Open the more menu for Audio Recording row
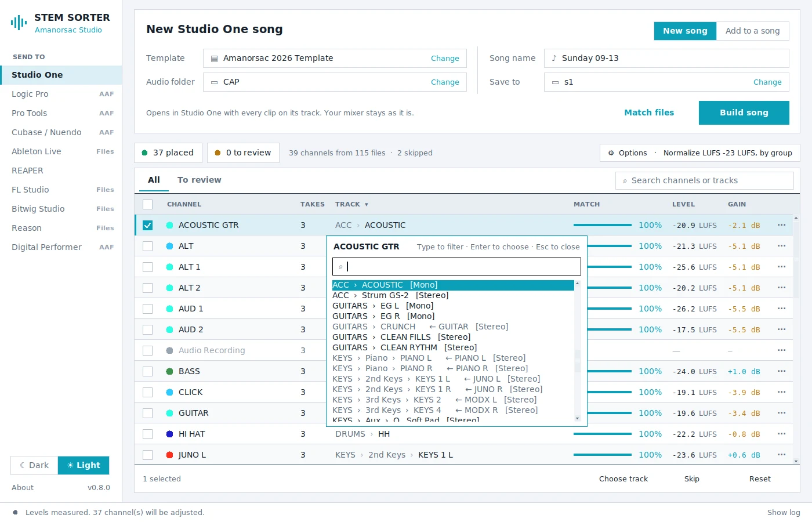 (x=781, y=350)
